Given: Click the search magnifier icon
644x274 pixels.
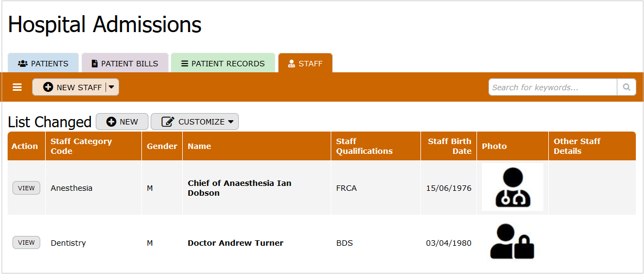Looking at the screenshot, I should pos(626,87).
